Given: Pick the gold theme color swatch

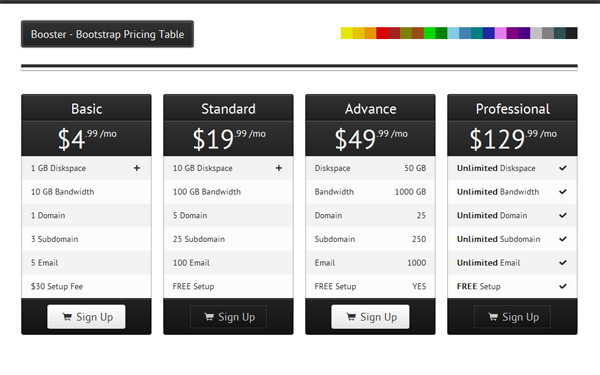Looking at the screenshot, I should click(359, 33).
